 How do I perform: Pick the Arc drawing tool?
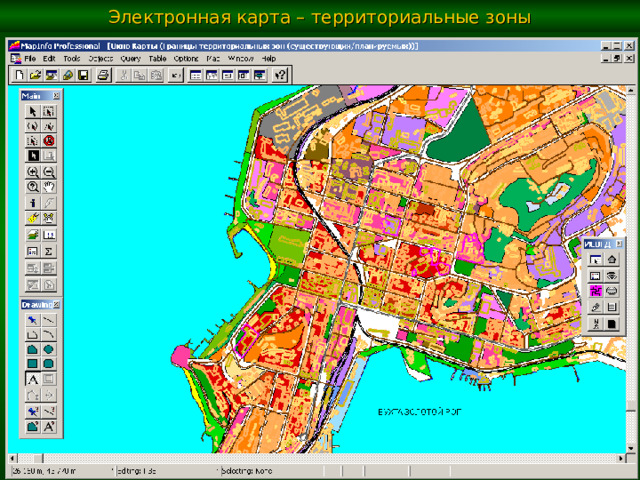tap(49, 335)
